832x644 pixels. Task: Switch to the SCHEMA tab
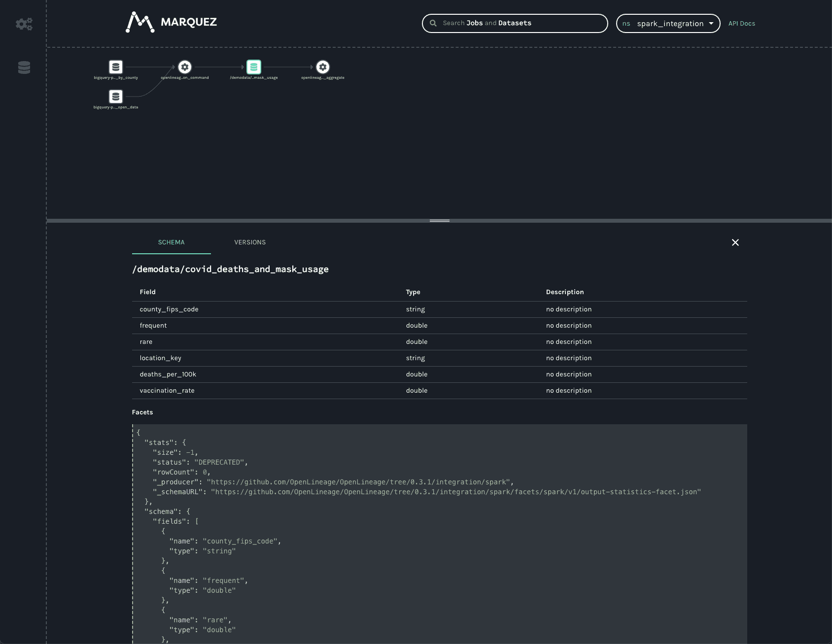tap(172, 242)
